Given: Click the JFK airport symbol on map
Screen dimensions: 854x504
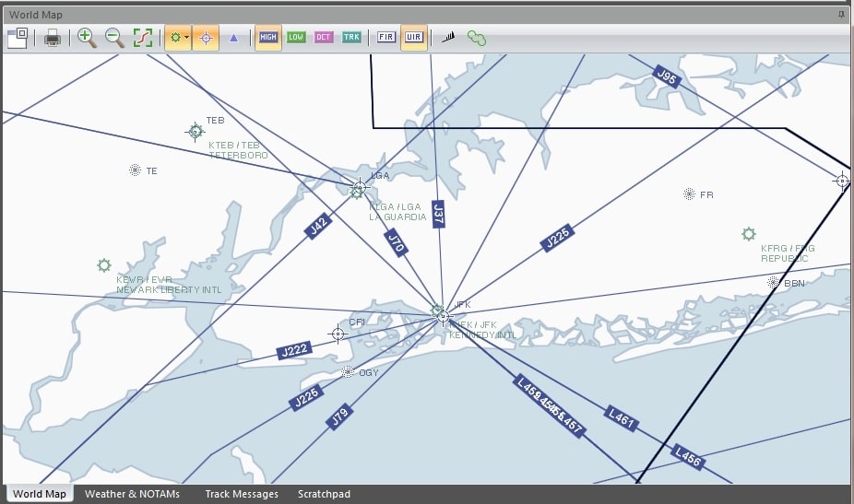Looking at the screenshot, I should click(439, 311).
